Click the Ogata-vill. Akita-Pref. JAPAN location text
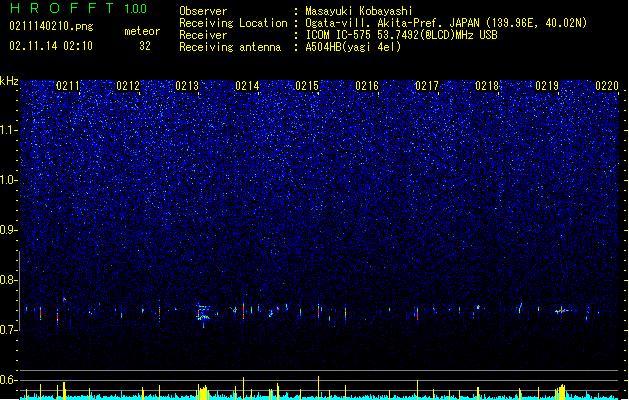 coord(446,23)
